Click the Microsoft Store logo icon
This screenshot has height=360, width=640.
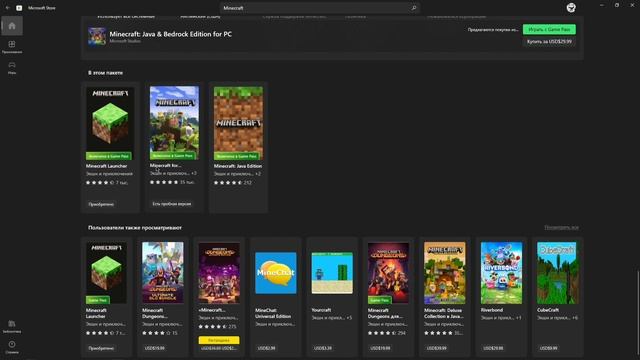19,8
